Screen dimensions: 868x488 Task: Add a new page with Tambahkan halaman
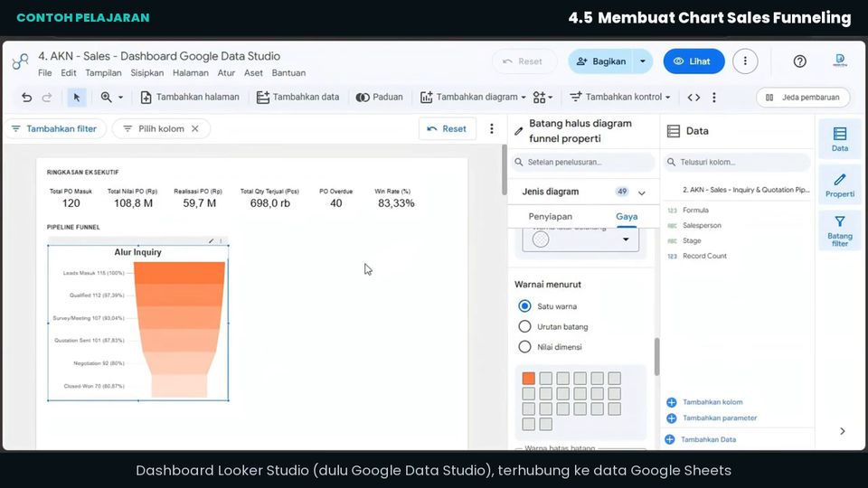point(190,98)
